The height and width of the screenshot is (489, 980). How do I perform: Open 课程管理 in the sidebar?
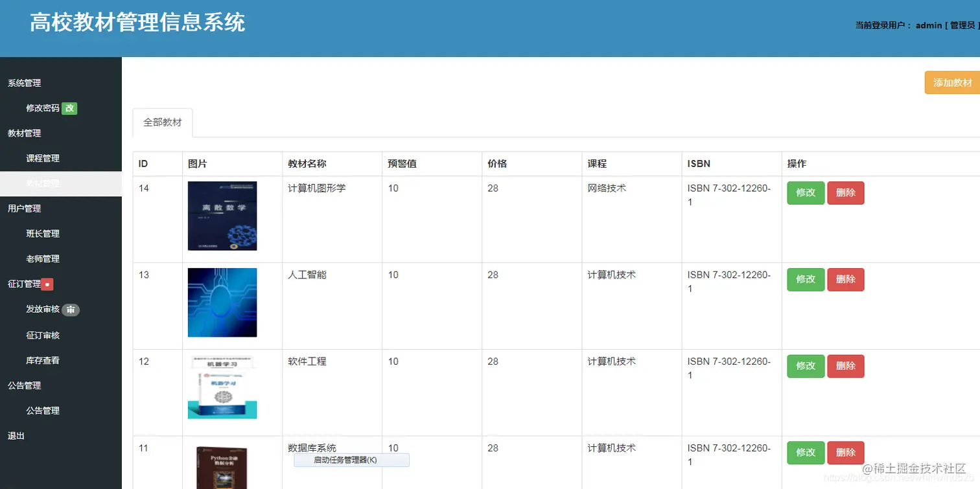coord(43,158)
